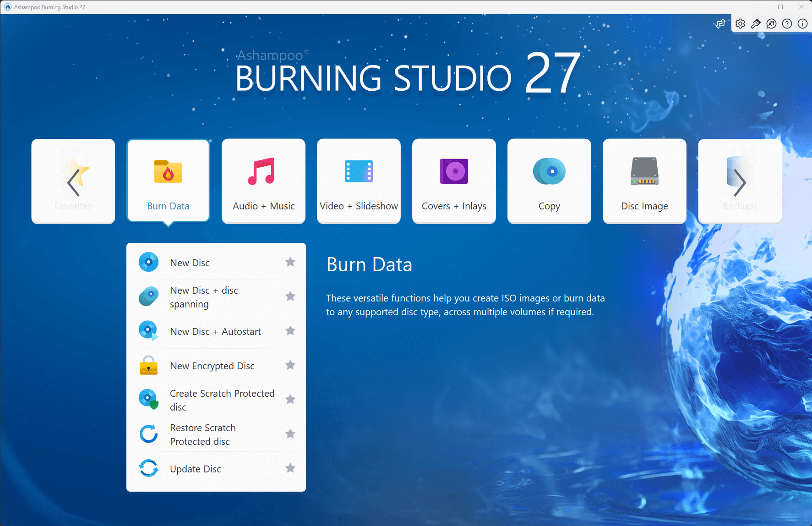
Task: Switch to the Audio + Music tab
Action: (x=263, y=181)
